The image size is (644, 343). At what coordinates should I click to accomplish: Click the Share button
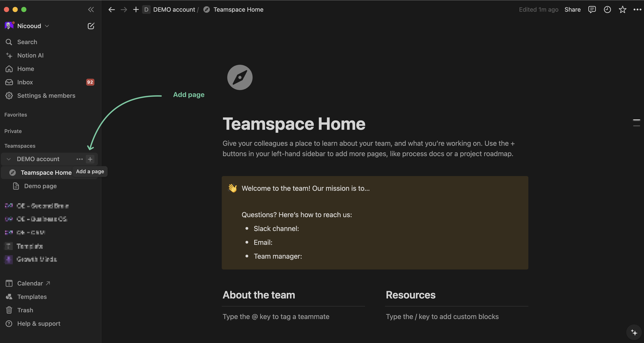point(572,10)
